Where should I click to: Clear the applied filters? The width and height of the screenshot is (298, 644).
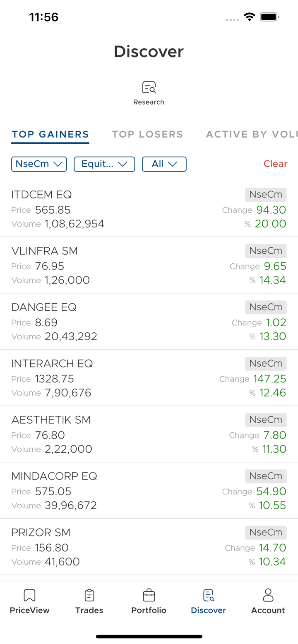click(x=275, y=164)
